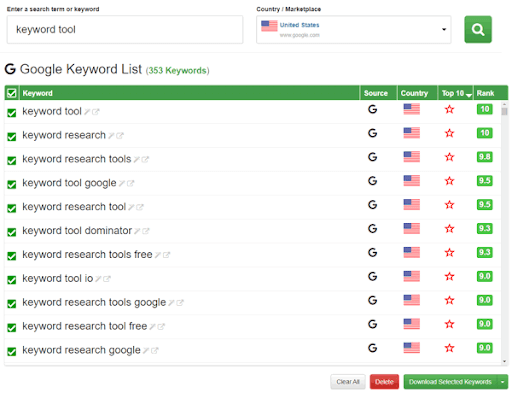Toggle Top 10 star for 'keyword research google'
This screenshot has width=512, height=393.
coord(449,348)
